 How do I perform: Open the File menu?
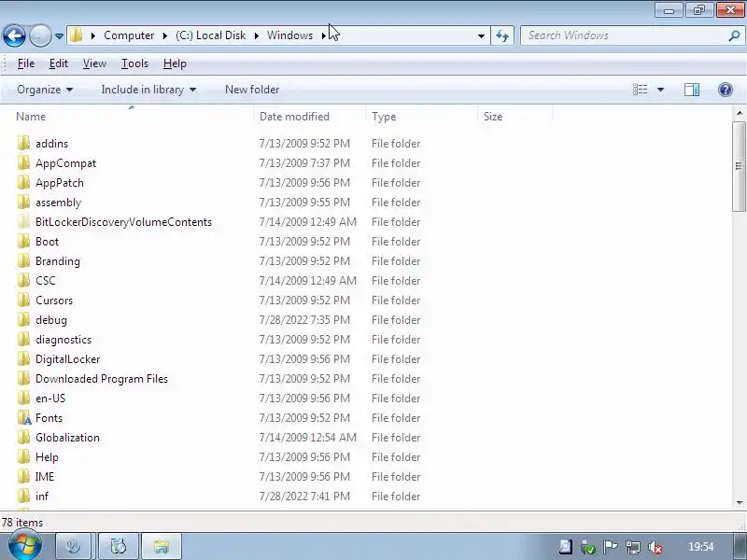26,63
